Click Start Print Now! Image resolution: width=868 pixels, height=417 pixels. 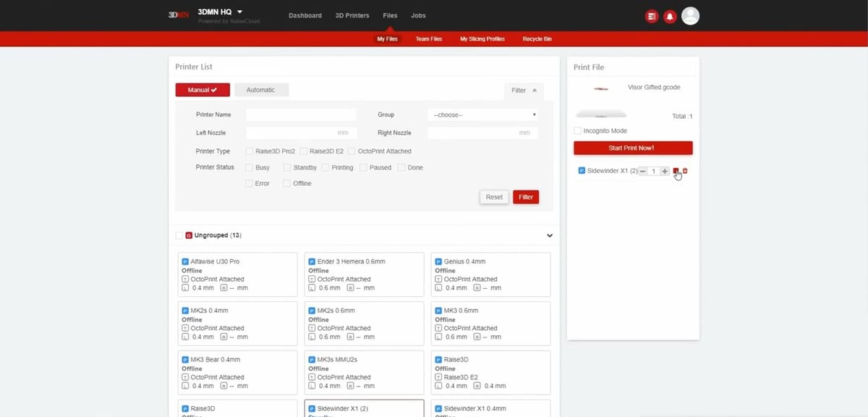(633, 148)
